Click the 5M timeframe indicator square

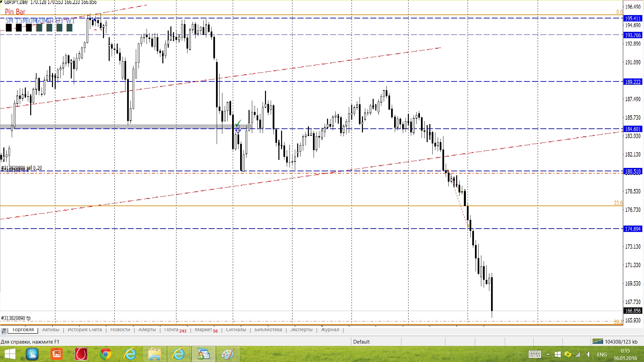(9, 28)
